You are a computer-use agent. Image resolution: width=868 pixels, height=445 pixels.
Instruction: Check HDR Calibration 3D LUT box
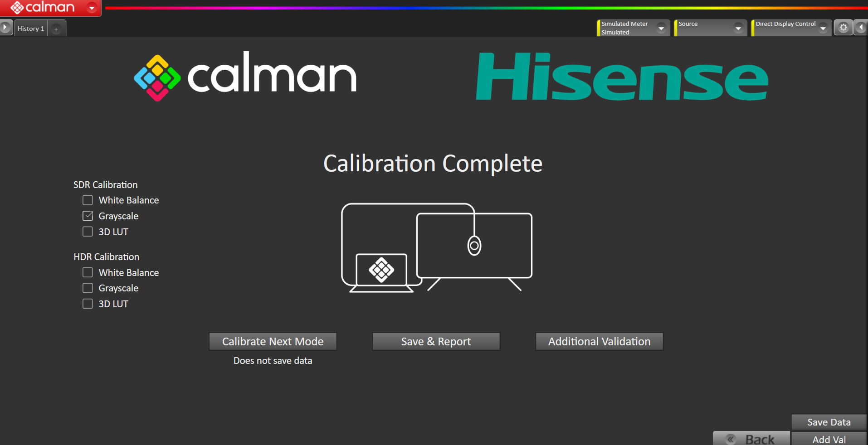pos(88,304)
